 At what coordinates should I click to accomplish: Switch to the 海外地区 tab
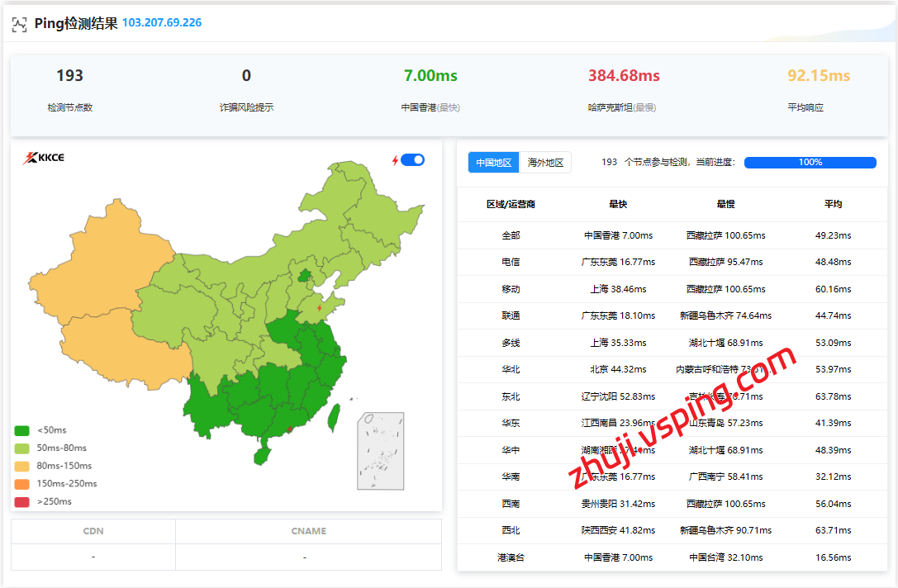(x=545, y=163)
